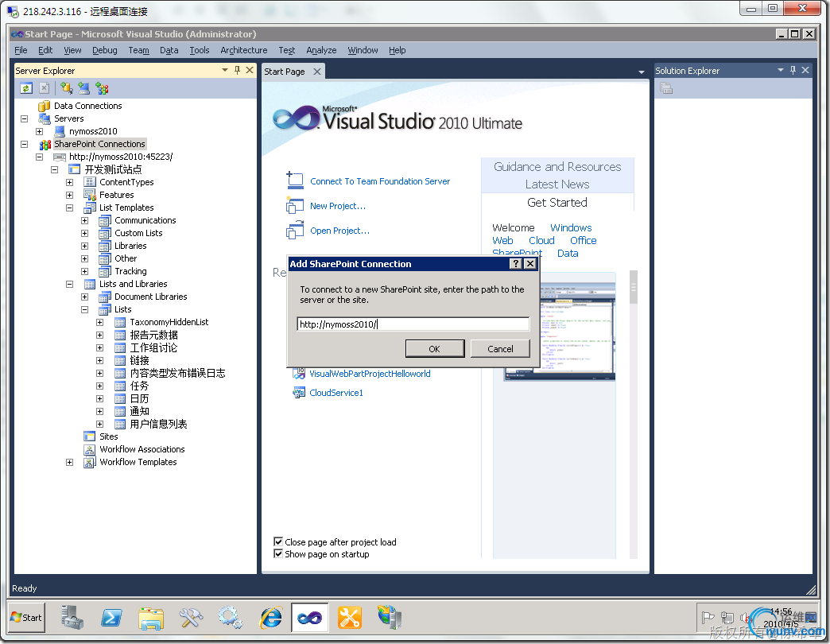Click the SharePoint site URL input field
Screen dimensions: 830x644
tap(413, 324)
